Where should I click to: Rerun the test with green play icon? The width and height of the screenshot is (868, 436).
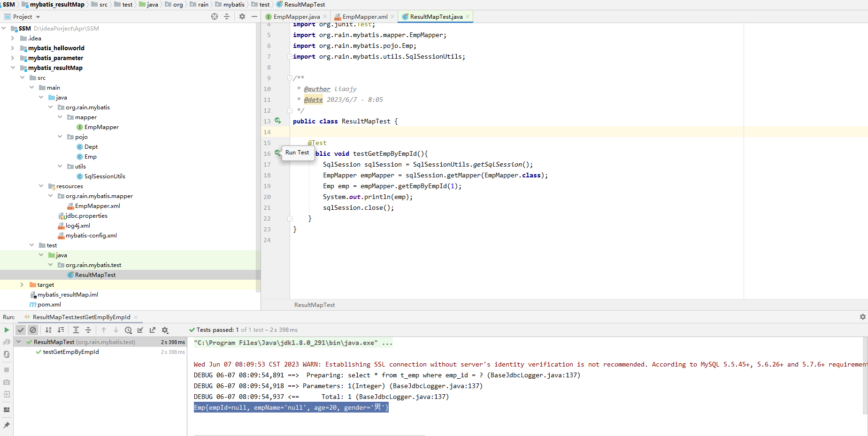(7, 330)
